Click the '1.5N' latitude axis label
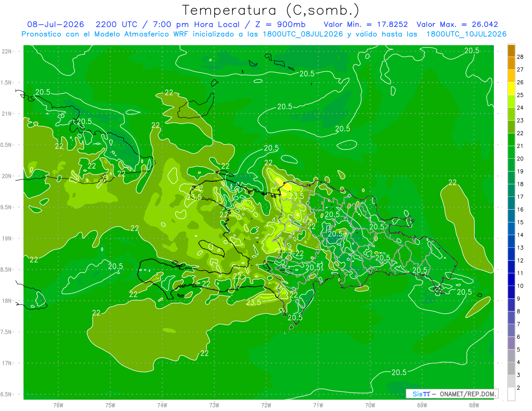Image resolution: width=532 pixels, height=411 pixels. (7, 82)
